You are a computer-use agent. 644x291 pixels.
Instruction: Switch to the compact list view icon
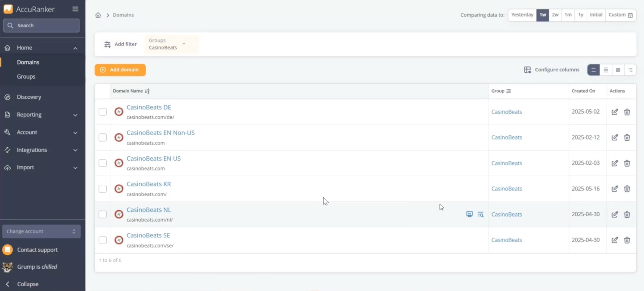click(606, 70)
